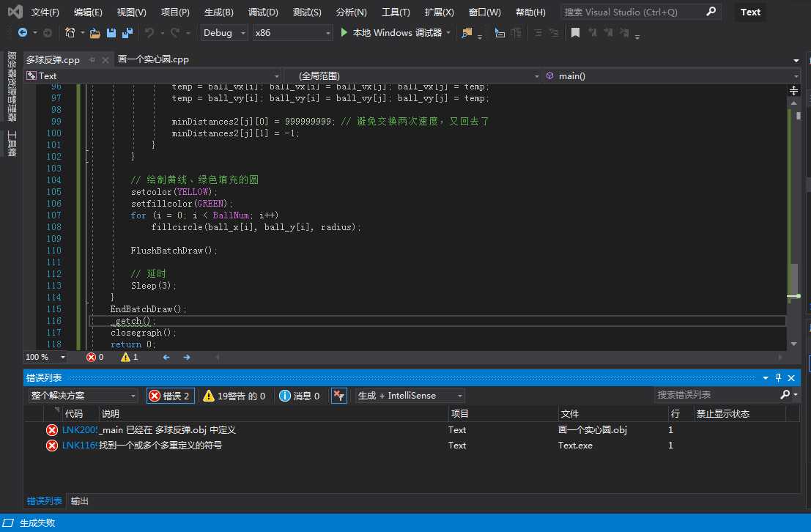Screen dimensions: 811x532
Task: Open the main() member dropdown
Action: (x=671, y=76)
